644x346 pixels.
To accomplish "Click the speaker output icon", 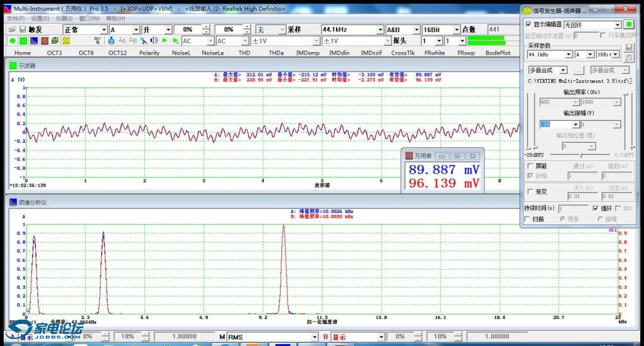I will (154, 41).
